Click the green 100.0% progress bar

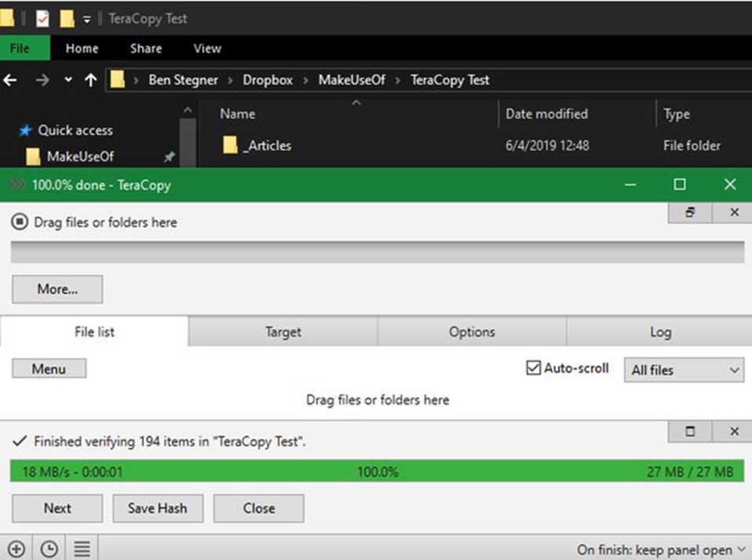click(x=377, y=471)
